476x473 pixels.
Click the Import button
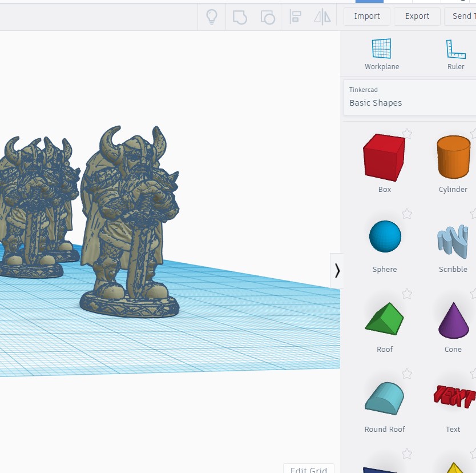(367, 16)
